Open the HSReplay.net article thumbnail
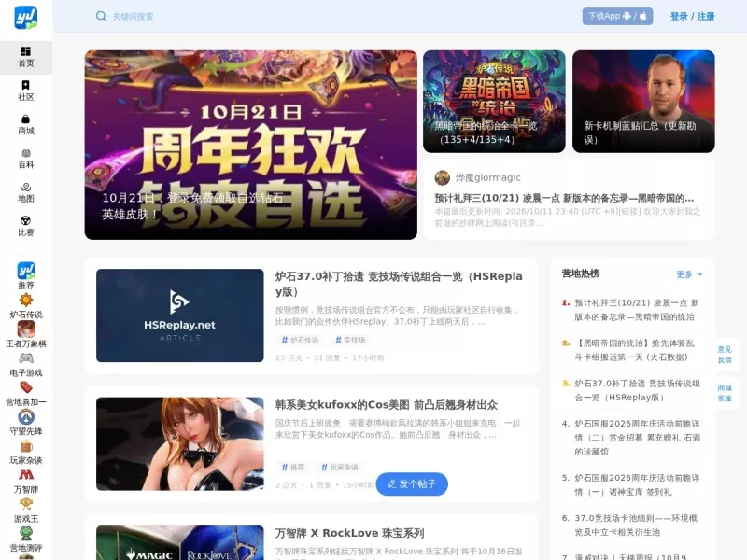The height and width of the screenshot is (560, 747). point(179,315)
